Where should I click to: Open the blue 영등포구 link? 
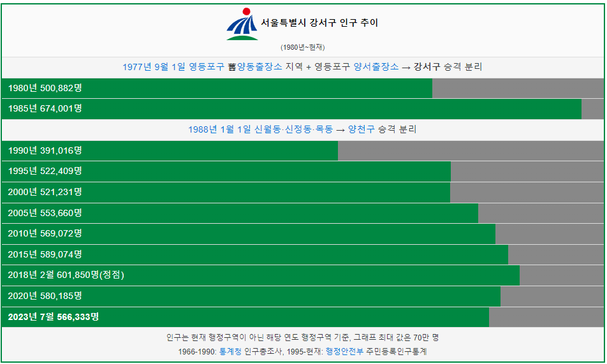pos(207,66)
